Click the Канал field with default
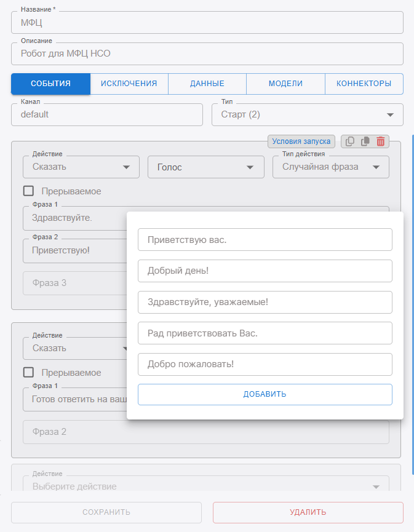Screen dimensions: 414x532 coord(107,114)
